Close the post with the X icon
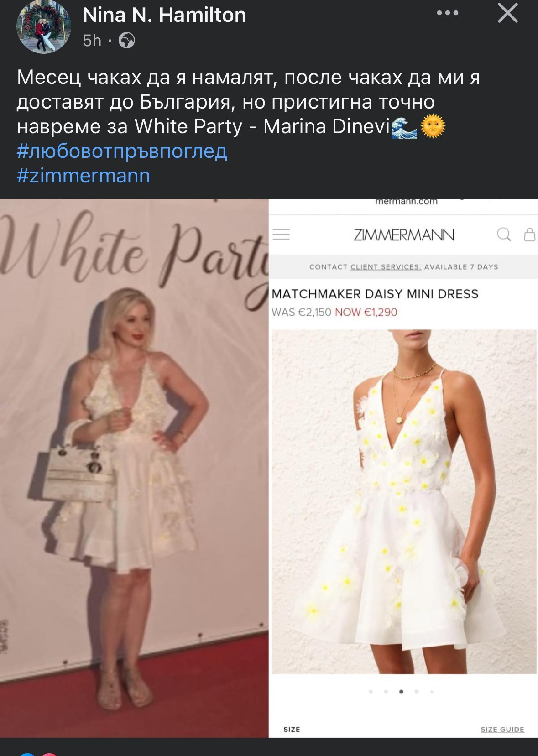The width and height of the screenshot is (538, 756). pos(507,13)
